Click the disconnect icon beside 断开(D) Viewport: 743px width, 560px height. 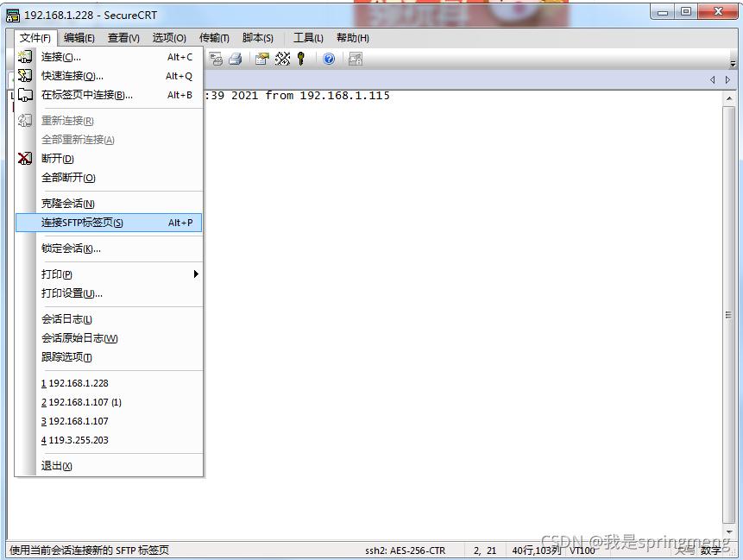[x=25, y=158]
